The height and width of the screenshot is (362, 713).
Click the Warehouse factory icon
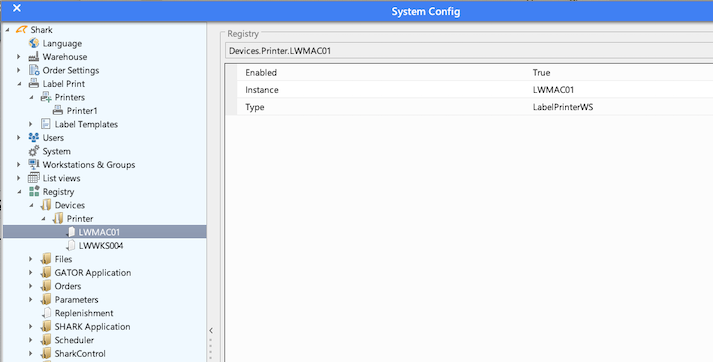34,57
